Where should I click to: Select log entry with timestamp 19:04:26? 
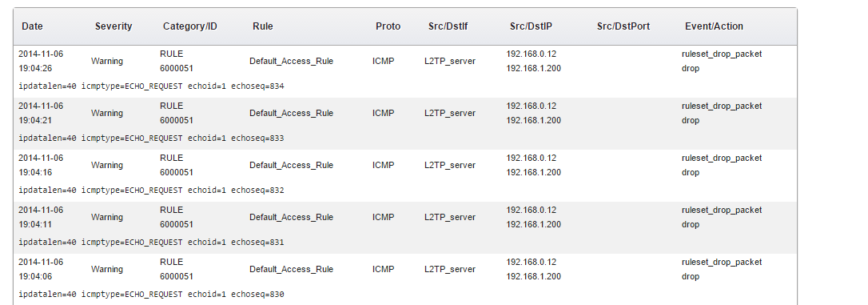point(405,71)
